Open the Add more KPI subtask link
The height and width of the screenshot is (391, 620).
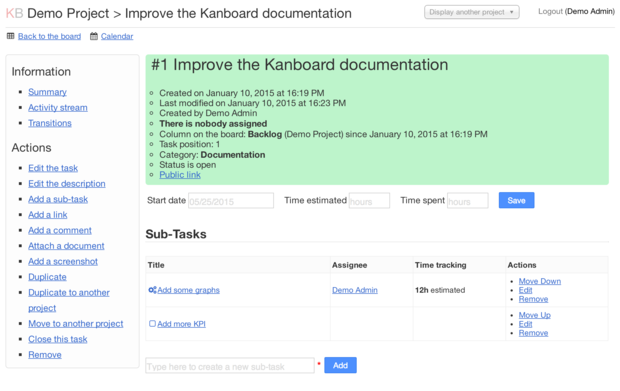pos(181,324)
